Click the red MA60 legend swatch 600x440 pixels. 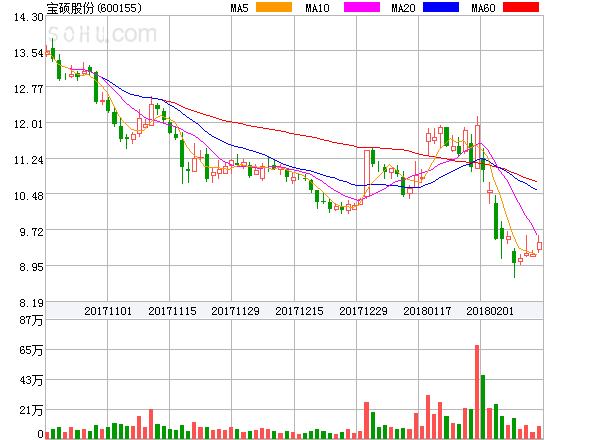tap(520, 8)
